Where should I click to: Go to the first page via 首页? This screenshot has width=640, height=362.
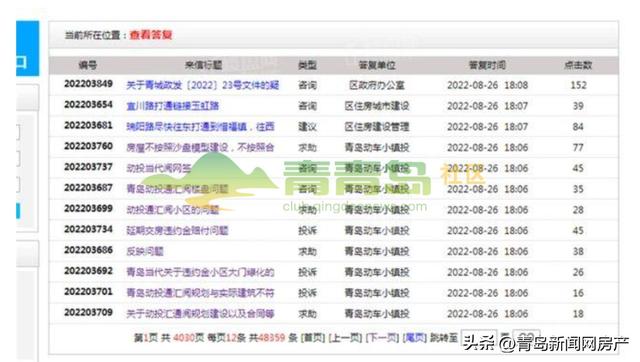point(313,338)
